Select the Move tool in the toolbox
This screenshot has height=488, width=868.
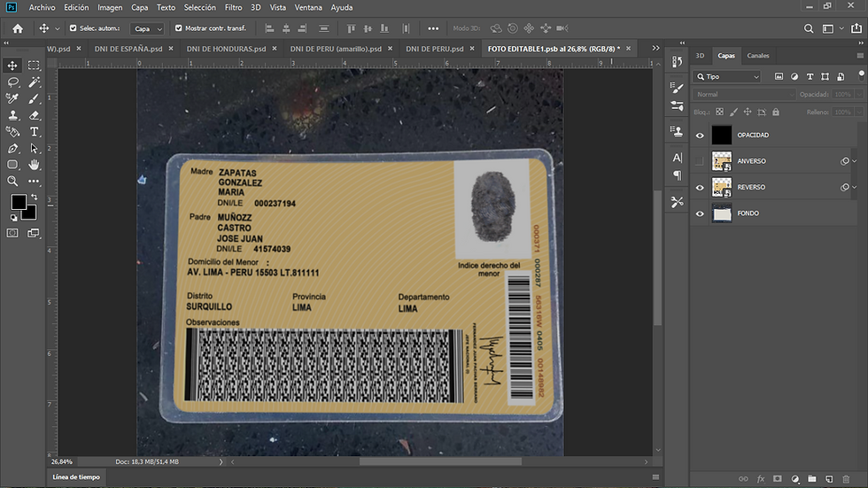(12, 66)
